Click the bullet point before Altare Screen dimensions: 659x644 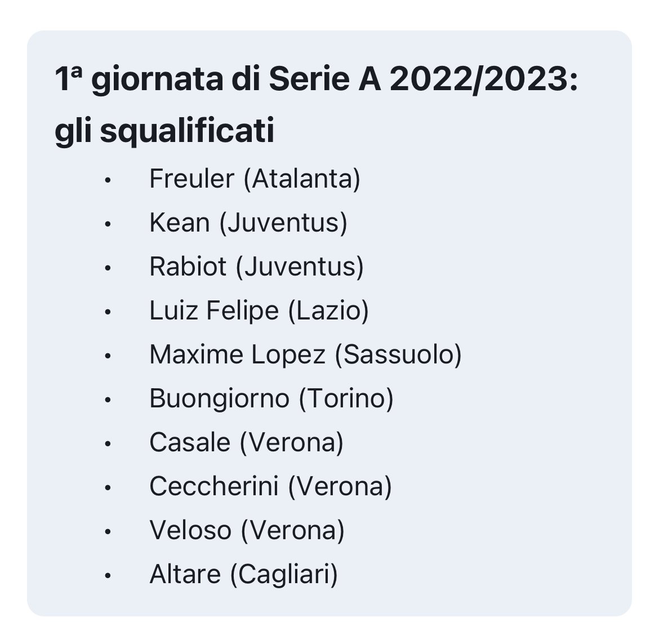click(x=108, y=575)
